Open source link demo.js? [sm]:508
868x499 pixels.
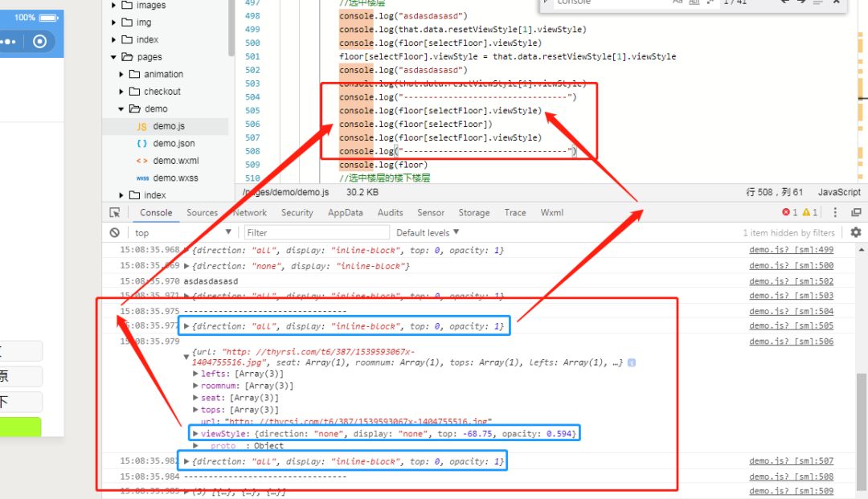tap(791, 477)
